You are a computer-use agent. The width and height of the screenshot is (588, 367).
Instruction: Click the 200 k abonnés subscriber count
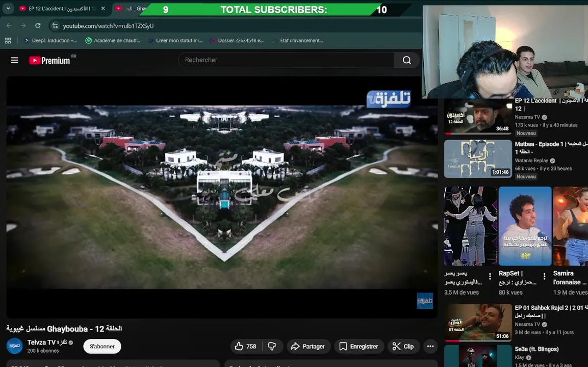(x=43, y=351)
